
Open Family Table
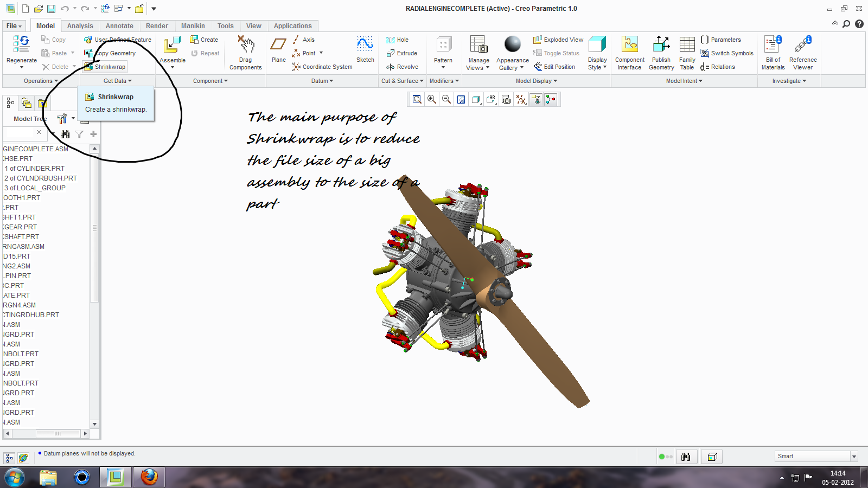(x=687, y=53)
